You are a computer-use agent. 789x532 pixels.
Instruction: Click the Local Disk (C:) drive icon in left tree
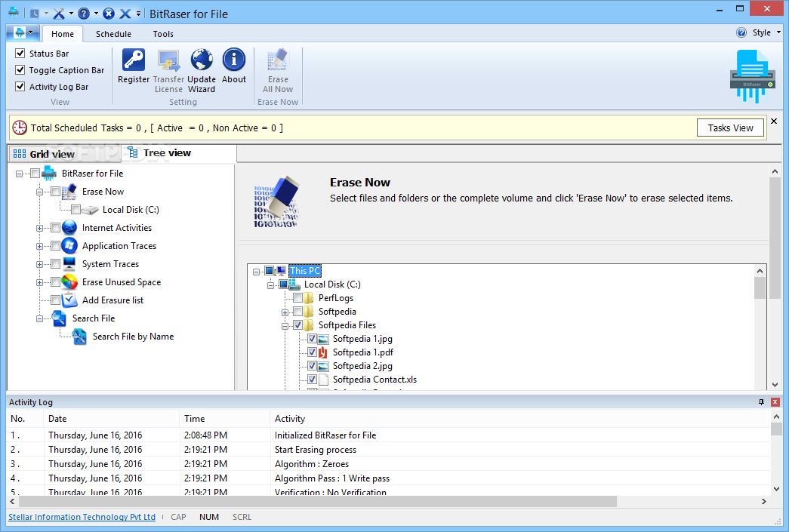90,210
